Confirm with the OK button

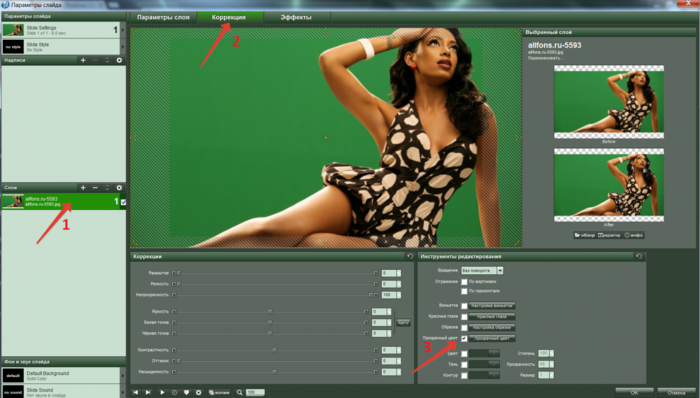coord(634,393)
